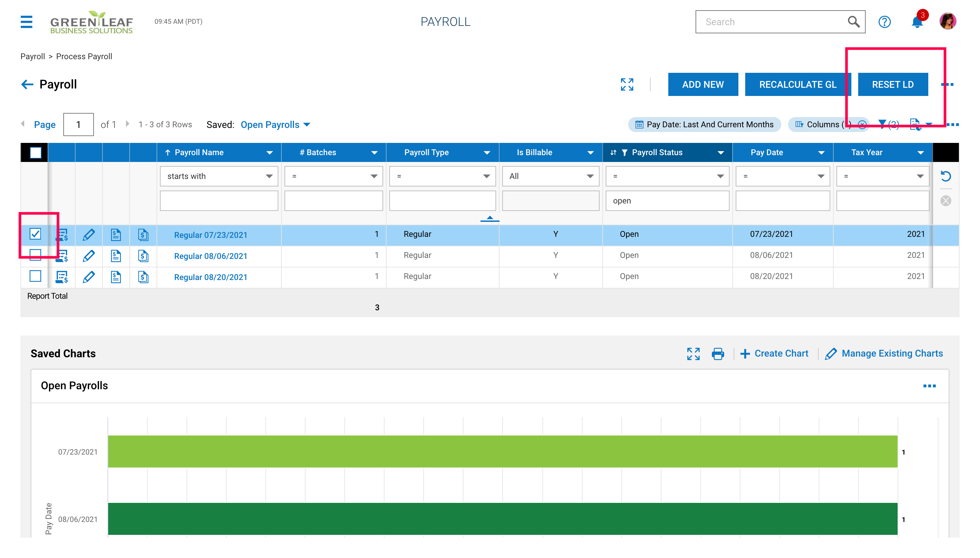Click the notifications bell icon
980x558 pixels.
tap(916, 22)
